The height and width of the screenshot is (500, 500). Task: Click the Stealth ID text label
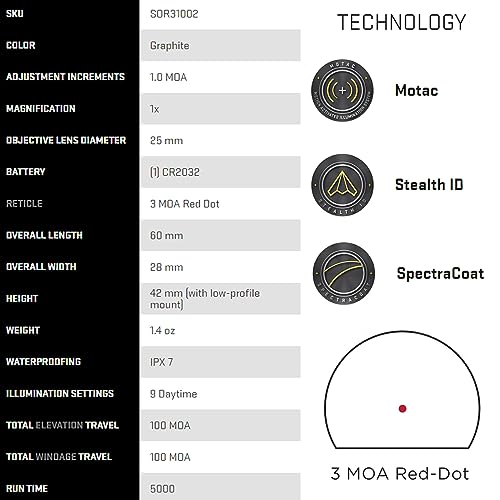[x=429, y=185]
